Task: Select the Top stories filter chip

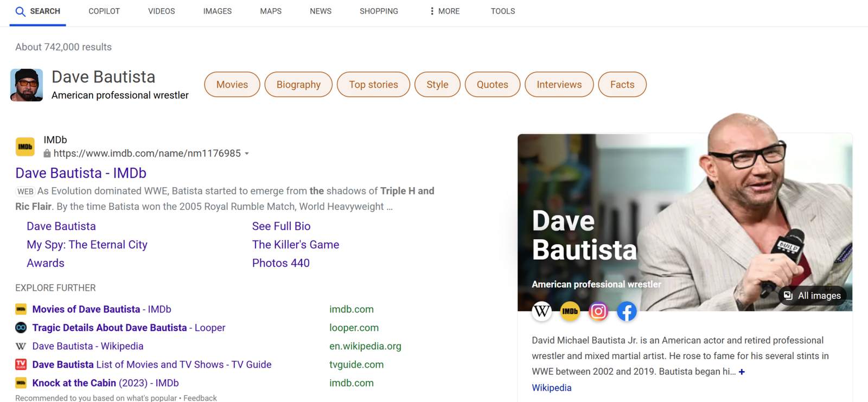Action: pos(373,85)
